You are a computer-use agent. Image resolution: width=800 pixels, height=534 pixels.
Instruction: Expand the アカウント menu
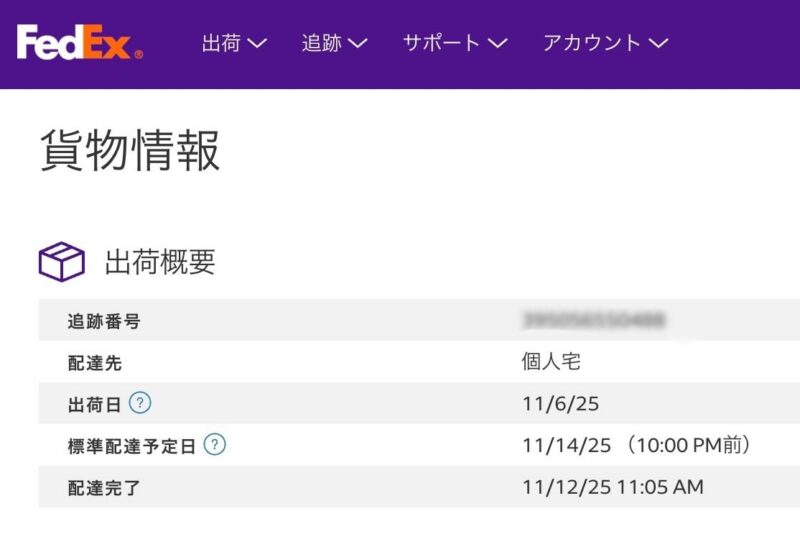[604, 43]
